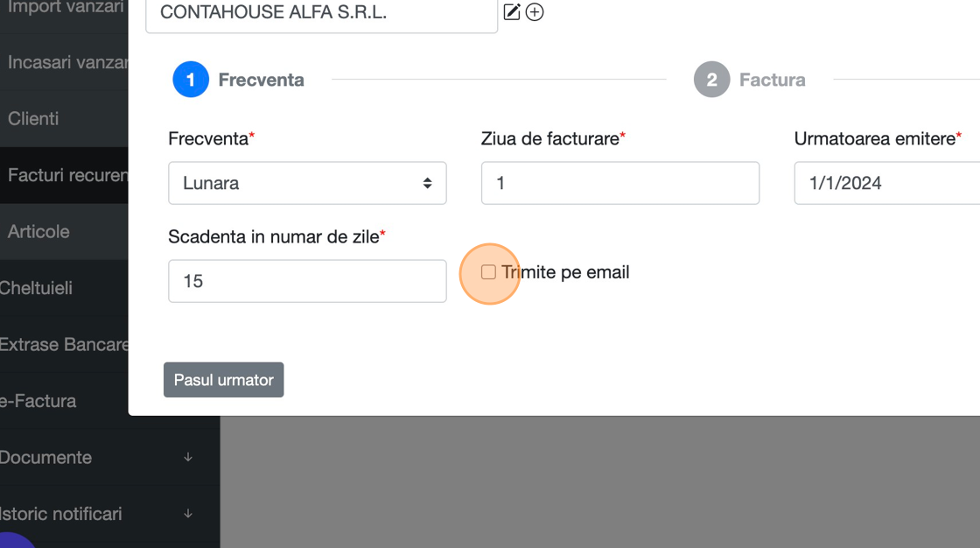Open e-Factura in the sidebar
The width and height of the screenshot is (980, 548).
38,401
